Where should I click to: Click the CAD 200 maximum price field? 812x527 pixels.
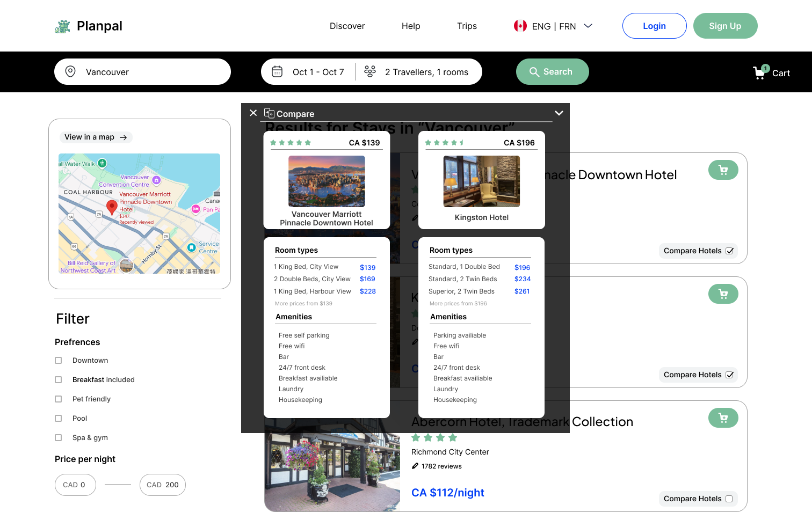coord(162,485)
